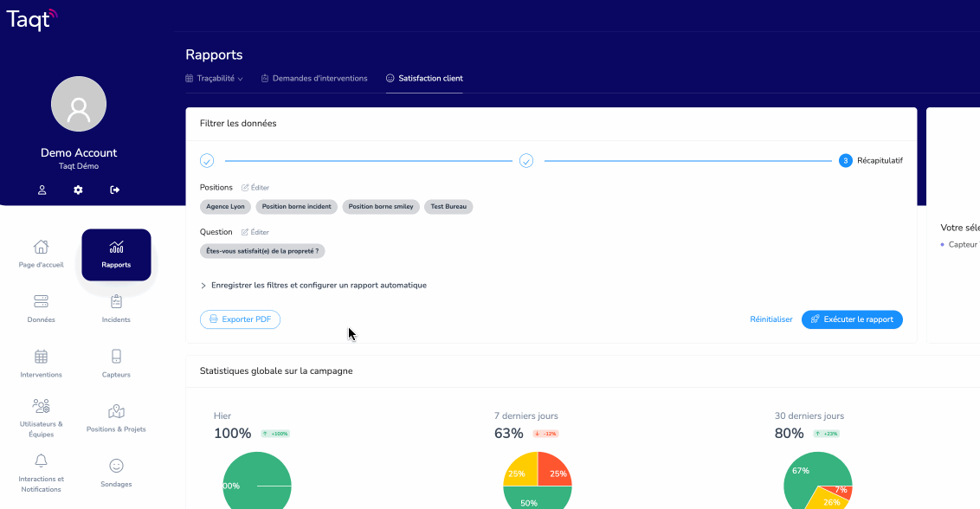Open Utilisateurs & Équipes in sidebar
Image resolution: width=980 pixels, height=509 pixels.
point(42,418)
